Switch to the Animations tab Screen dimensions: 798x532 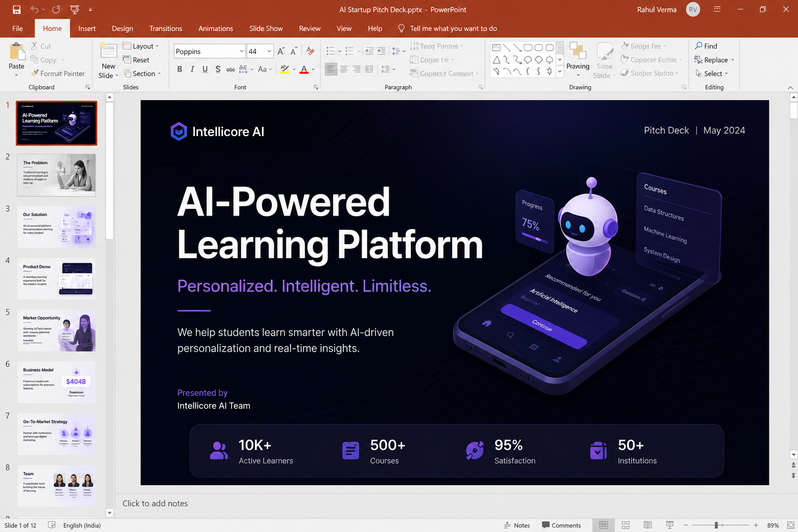(216, 29)
